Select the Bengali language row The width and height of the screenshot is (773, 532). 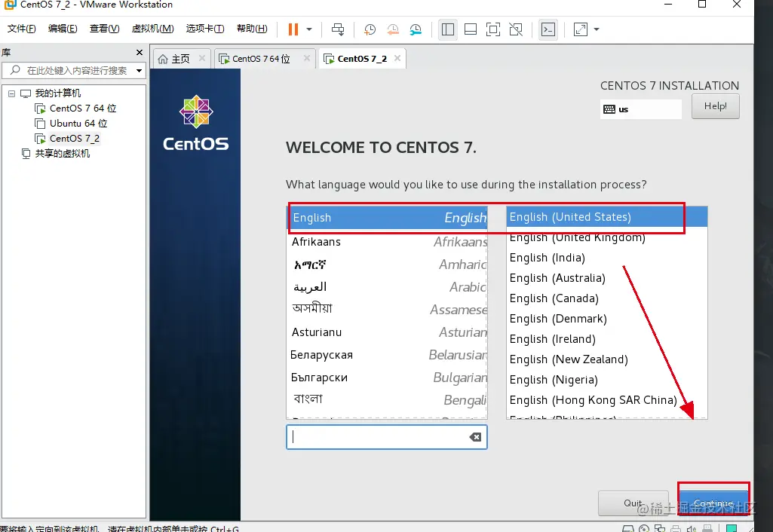click(x=388, y=399)
